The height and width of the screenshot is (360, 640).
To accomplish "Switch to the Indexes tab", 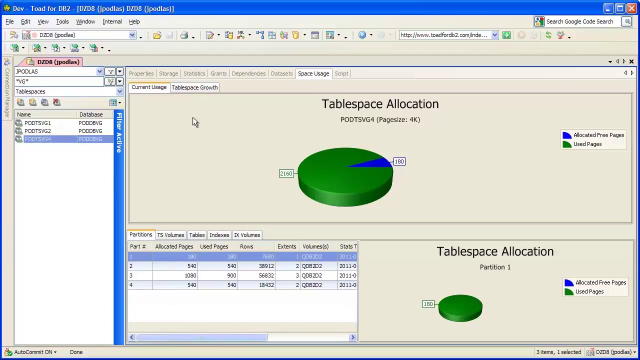I will pos(219,235).
